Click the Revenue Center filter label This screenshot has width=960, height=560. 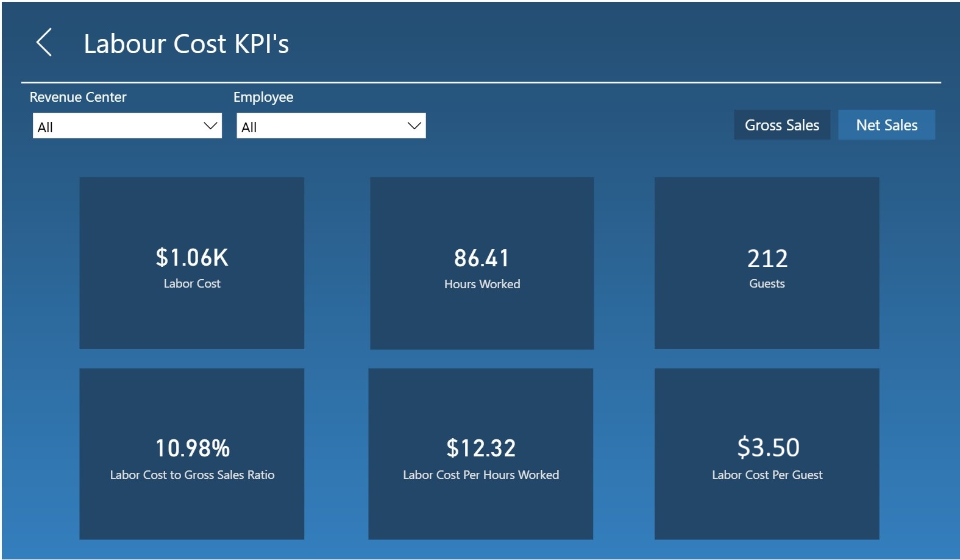(78, 97)
